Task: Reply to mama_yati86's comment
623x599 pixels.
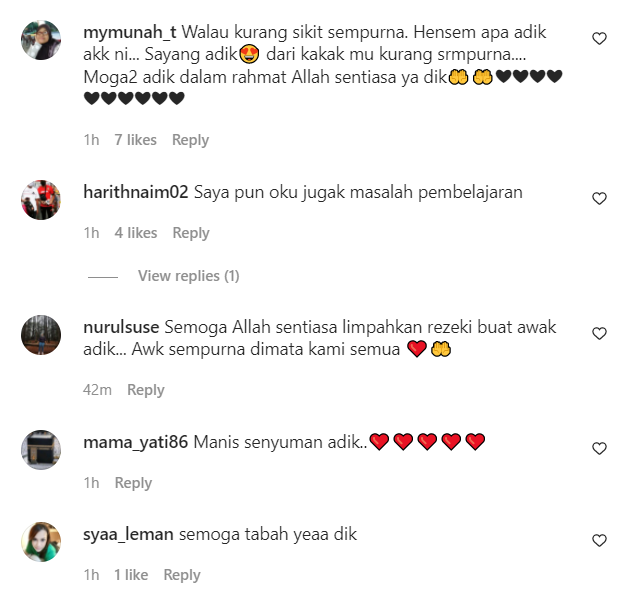Action: point(133,483)
